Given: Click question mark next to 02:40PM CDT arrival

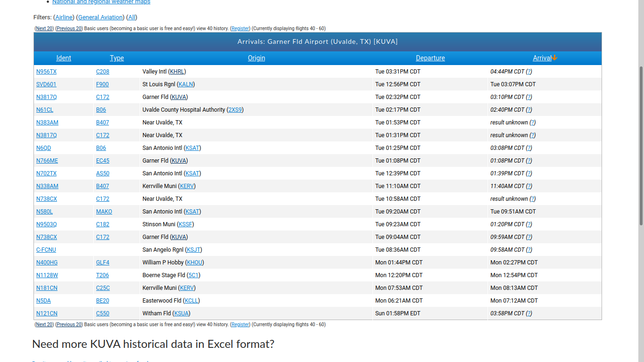Looking at the screenshot, I should point(529,110).
